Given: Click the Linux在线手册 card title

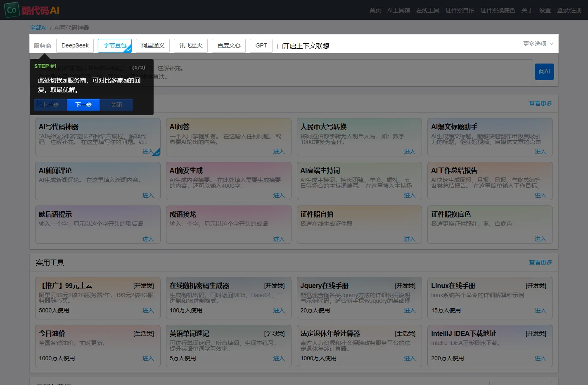Looking at the screenshot, I should point(453,286).
